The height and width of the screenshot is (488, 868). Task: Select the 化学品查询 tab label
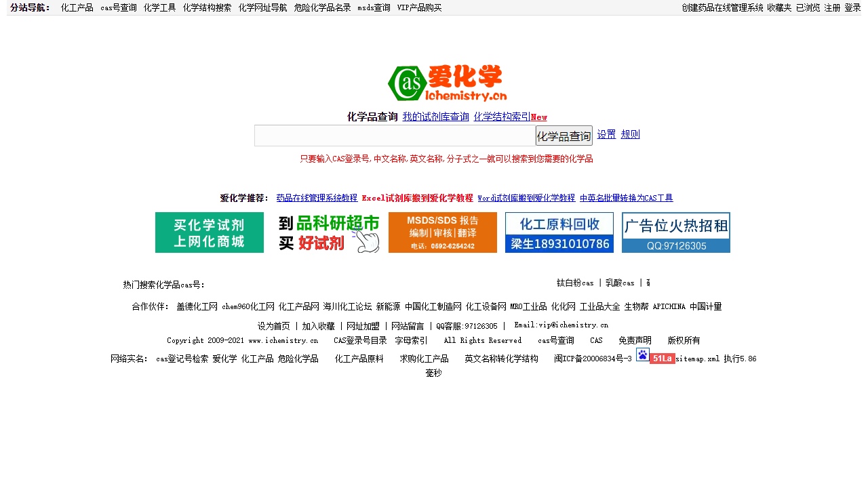coord(372,117)
